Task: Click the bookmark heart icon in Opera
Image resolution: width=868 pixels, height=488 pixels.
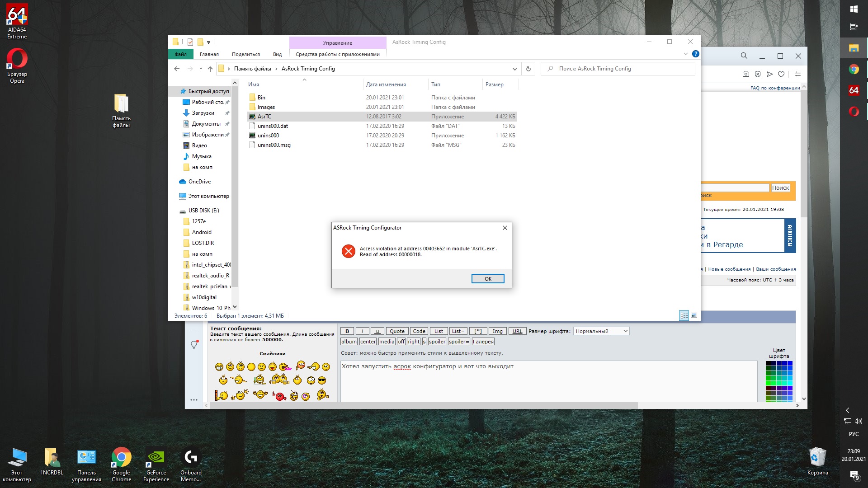Action: coord(781,74)
